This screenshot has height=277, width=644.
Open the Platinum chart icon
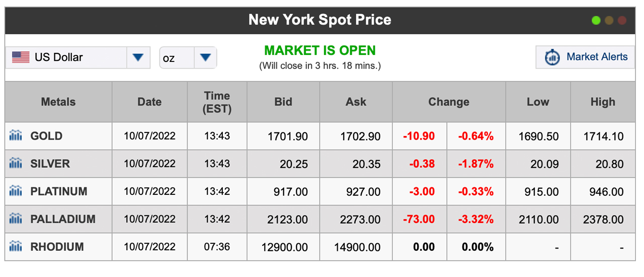16,191
